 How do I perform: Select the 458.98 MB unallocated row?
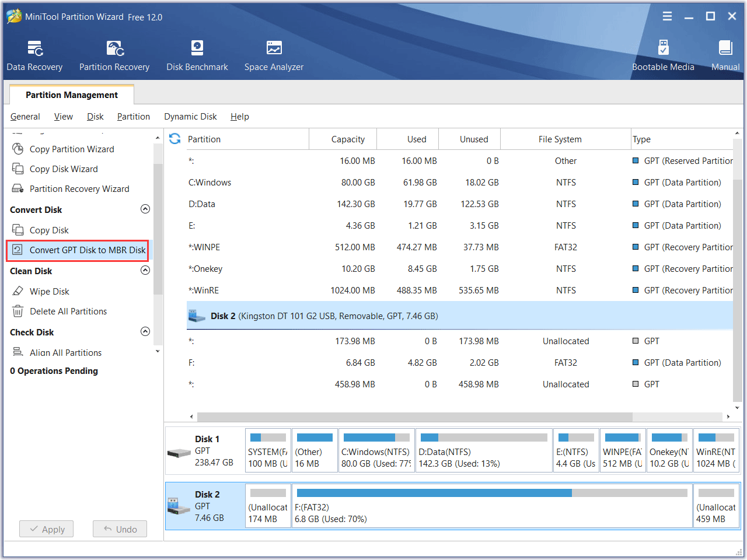[460, 384]
